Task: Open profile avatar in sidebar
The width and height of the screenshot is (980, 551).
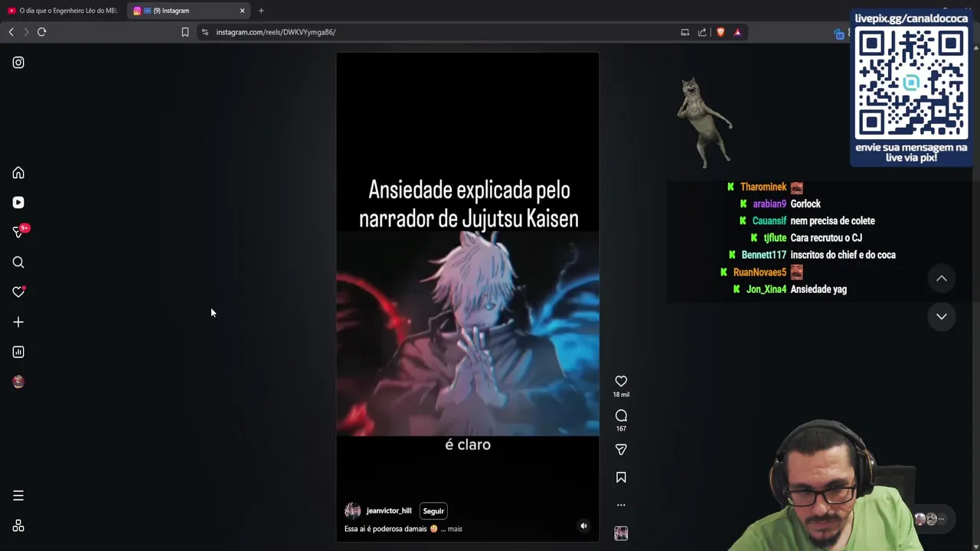Action: point(18,382)
